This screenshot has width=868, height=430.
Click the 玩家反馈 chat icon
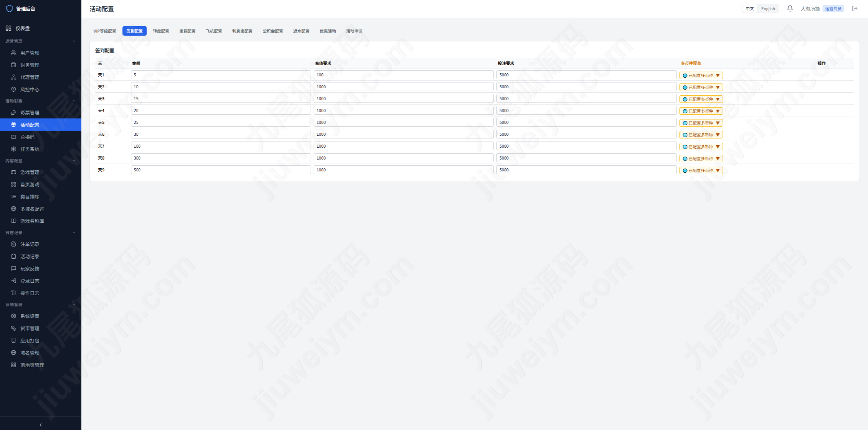coord(14,268)
